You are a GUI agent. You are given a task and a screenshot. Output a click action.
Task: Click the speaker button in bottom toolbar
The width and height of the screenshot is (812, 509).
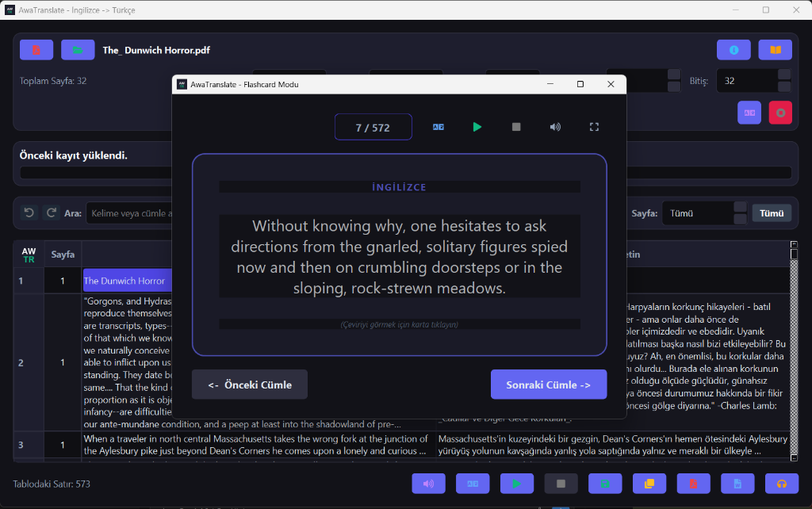428,484
